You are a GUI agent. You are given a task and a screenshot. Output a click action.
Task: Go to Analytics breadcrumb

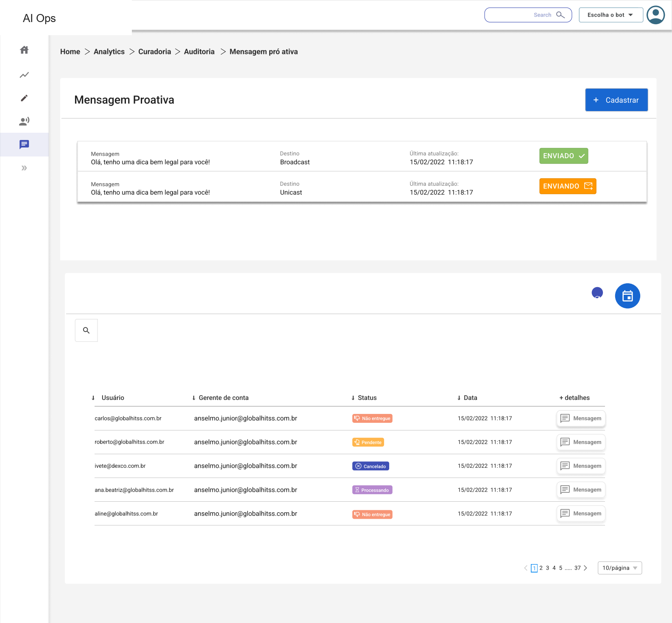(x=109, y=52)
